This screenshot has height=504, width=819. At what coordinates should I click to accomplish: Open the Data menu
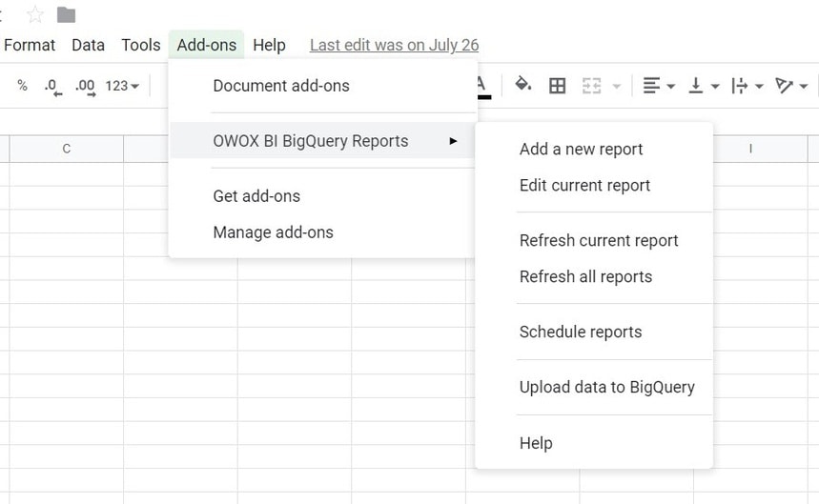pyautogui.click(x=88, y=45)
